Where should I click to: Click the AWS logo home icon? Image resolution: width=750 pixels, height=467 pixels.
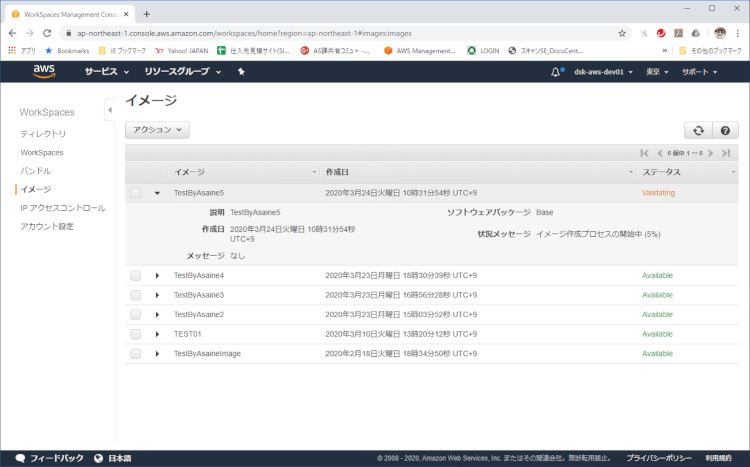[43, 72]
